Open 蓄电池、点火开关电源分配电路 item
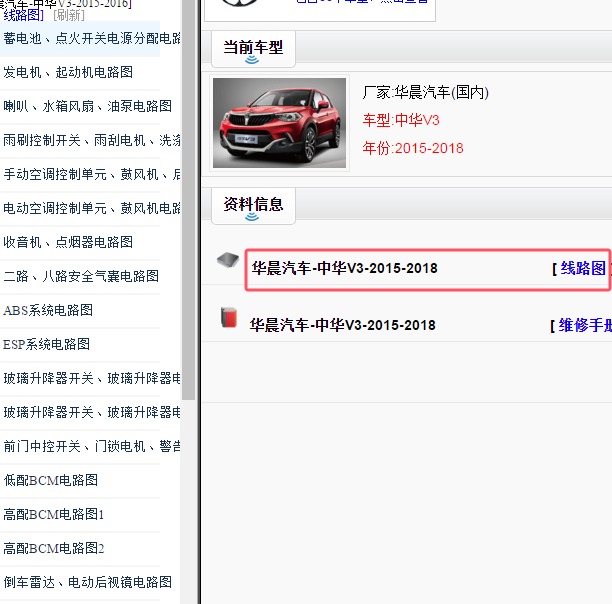Screen dimensions: 612x604 click(x=91, y=38)
